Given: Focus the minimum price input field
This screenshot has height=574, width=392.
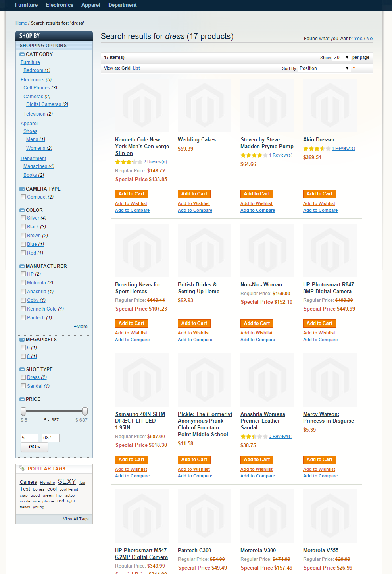Looking at the screenshot, I should coord(29,438).
